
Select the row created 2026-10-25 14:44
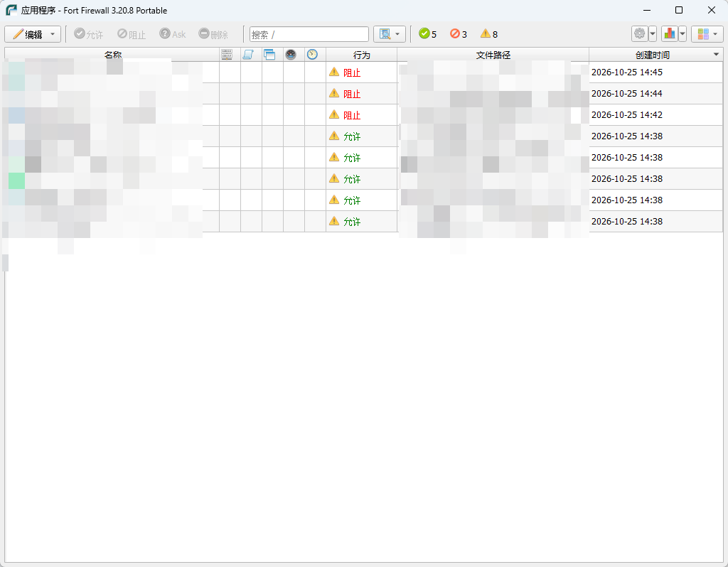pyautogui.click(x=363, y=94)
